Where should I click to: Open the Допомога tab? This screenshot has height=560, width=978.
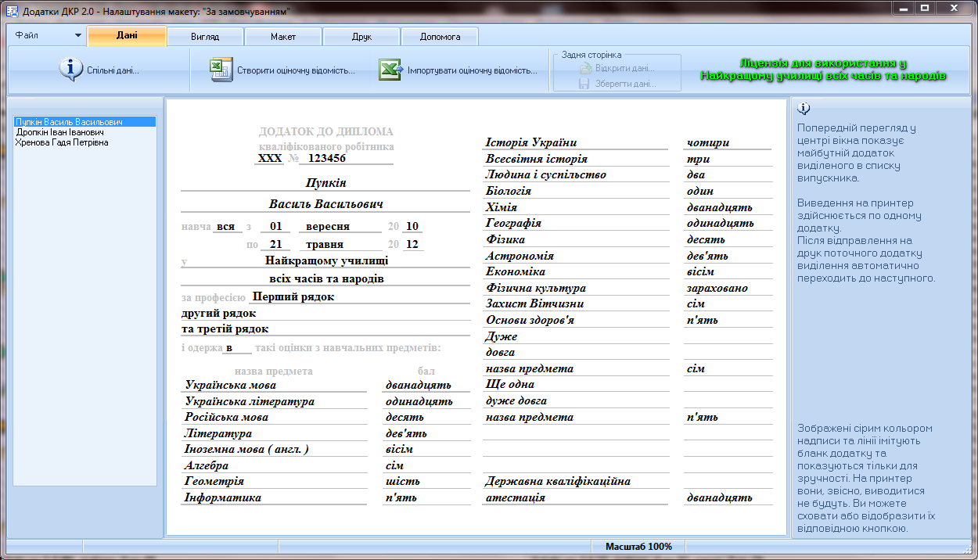(440, 37)
